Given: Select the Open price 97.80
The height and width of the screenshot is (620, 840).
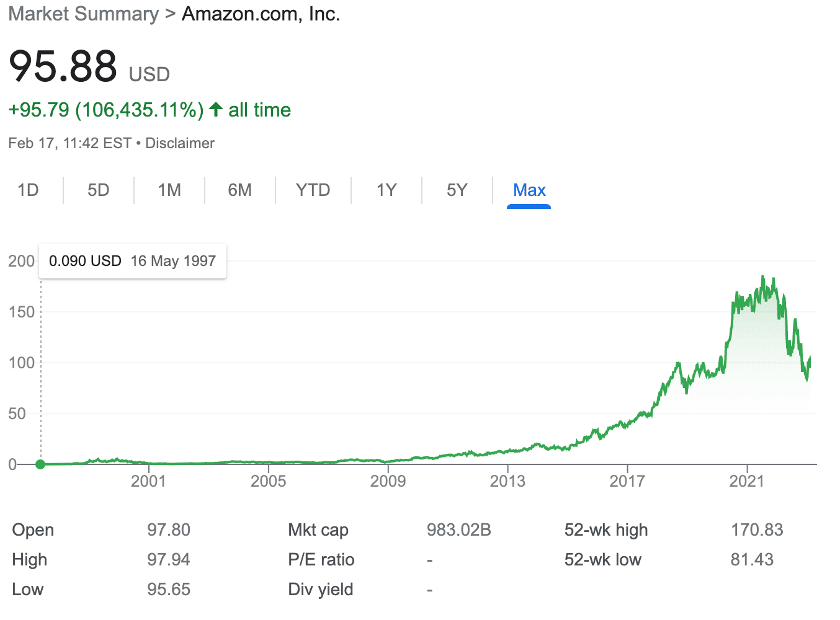Looking at the screenshot, I should pos(169,529).
